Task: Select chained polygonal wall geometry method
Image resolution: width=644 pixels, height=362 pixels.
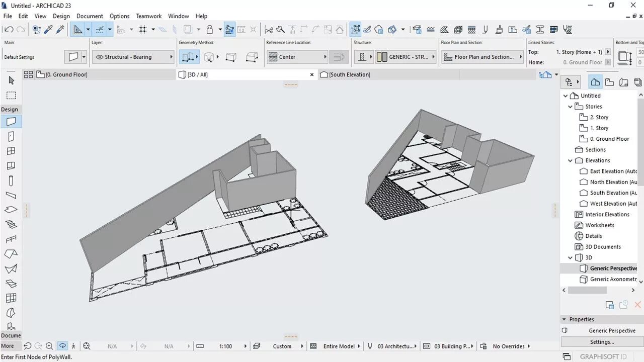Action: (x=188, y=57)
